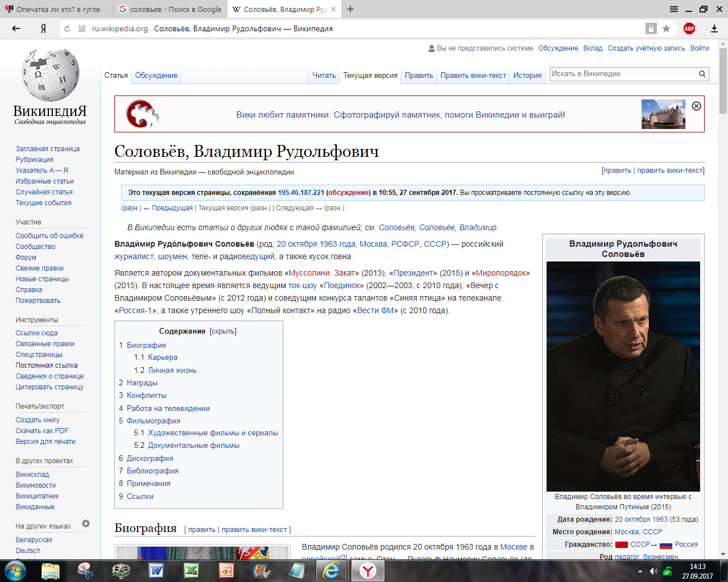The width and height of the screenshot is (728, 582).
Task: Go to «Биография» in the contents
Action: [146, 345]
